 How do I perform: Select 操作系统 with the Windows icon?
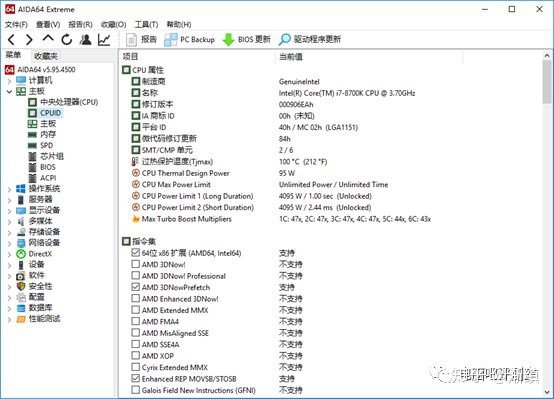38,189
